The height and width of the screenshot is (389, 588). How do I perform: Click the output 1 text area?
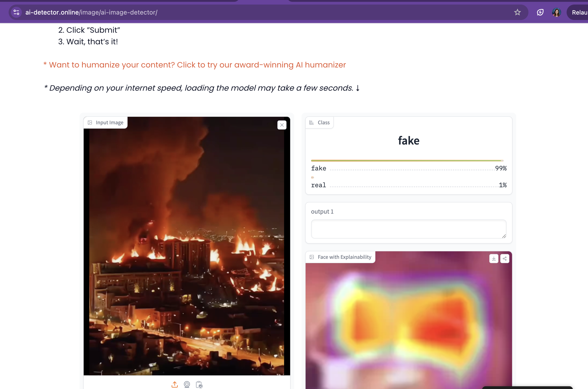[x=409, y=229]
